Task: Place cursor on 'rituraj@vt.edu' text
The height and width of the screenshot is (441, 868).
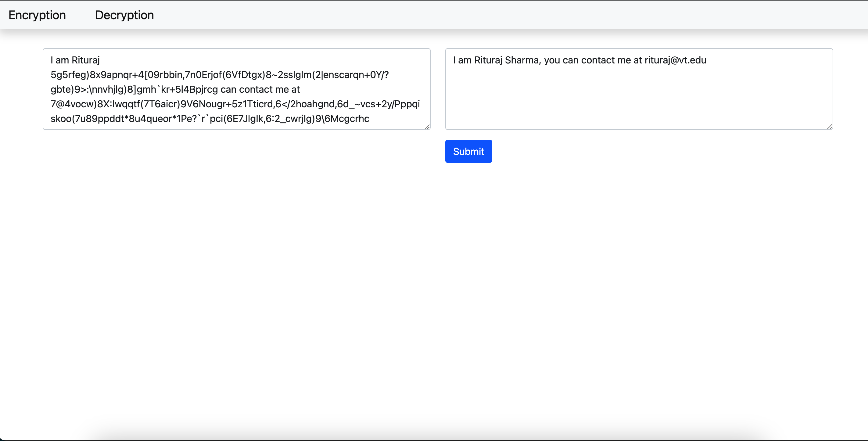Action: 675,60
